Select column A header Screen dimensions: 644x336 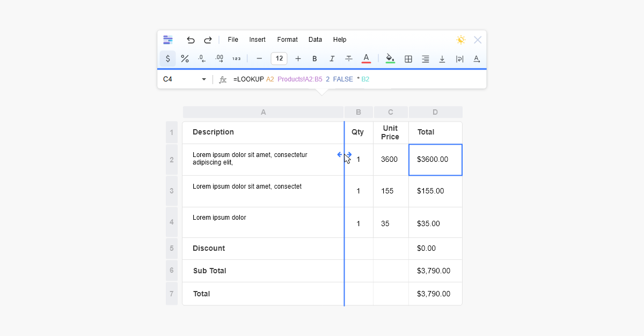pyautogui.click(x=263, y=112)
